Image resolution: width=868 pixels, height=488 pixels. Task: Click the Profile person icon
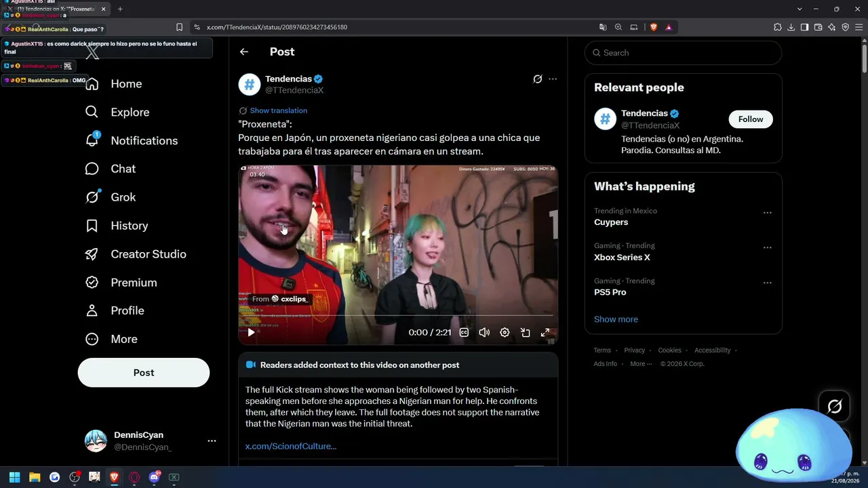pyautogui.click(x=92, y=310)
